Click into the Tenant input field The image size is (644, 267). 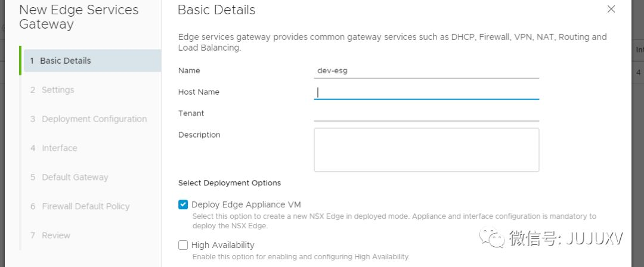[426, 113]
